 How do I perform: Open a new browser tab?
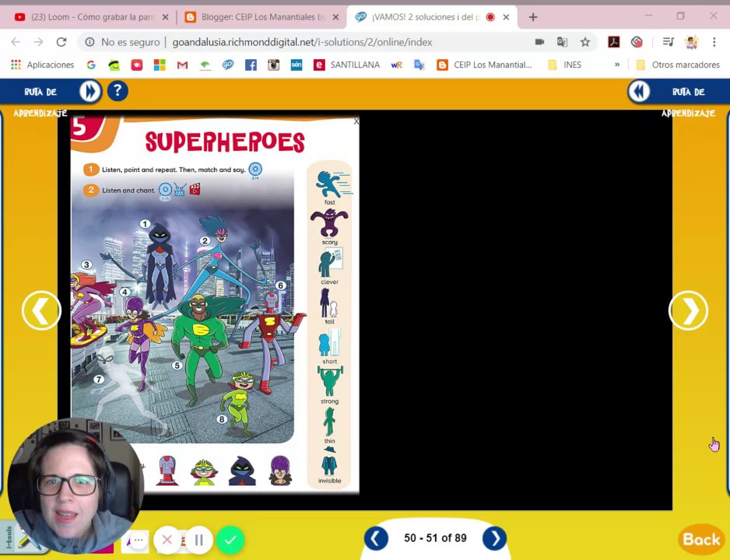coord(533,17)
